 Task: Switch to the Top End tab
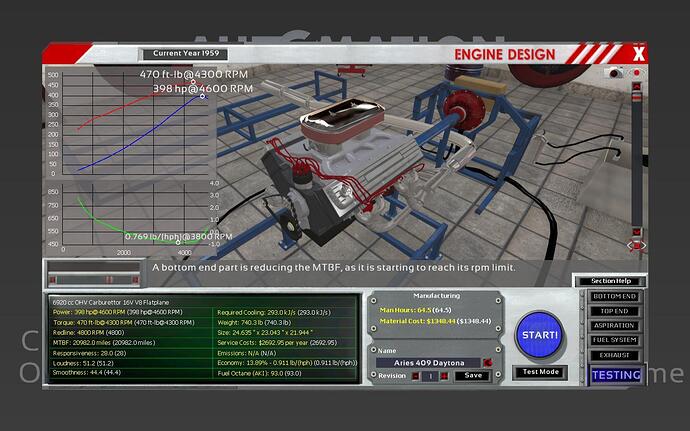[614, 311]
